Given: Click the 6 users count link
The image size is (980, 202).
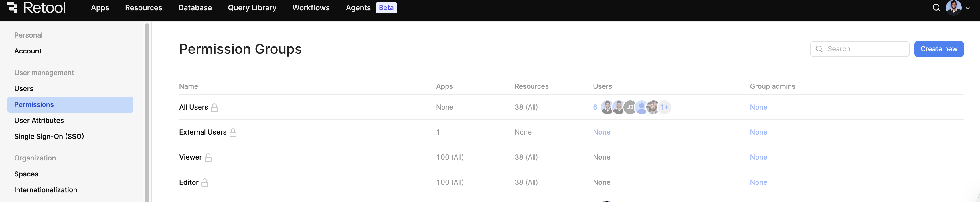Looking at the screenshot, I should click(595, 107).
